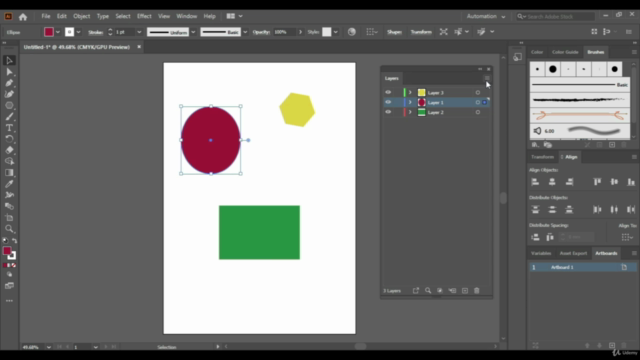This screenshot has height=360, width=640.
Task: Select the Layer 2 row
Action: coord(436,112)
